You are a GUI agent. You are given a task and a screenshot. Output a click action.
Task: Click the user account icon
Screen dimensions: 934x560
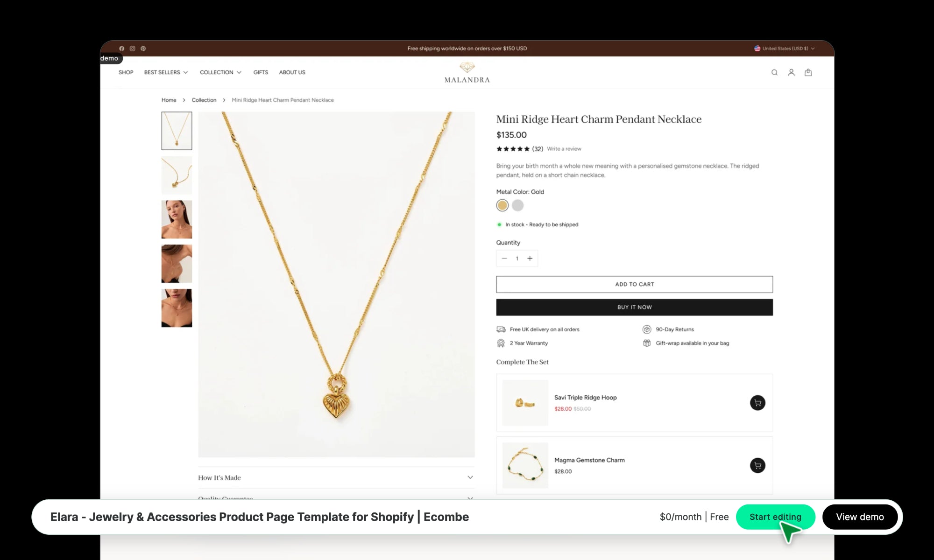point(791,72)
